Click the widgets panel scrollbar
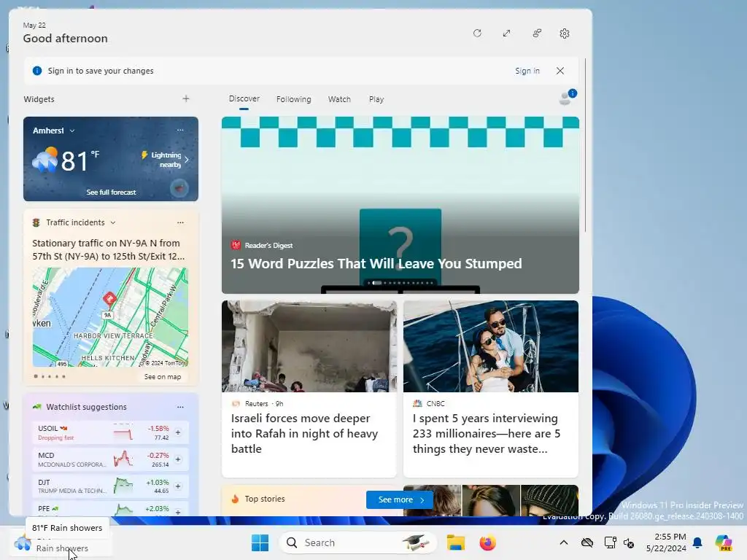This screenshot has height=560, width=747. (586, 145)
